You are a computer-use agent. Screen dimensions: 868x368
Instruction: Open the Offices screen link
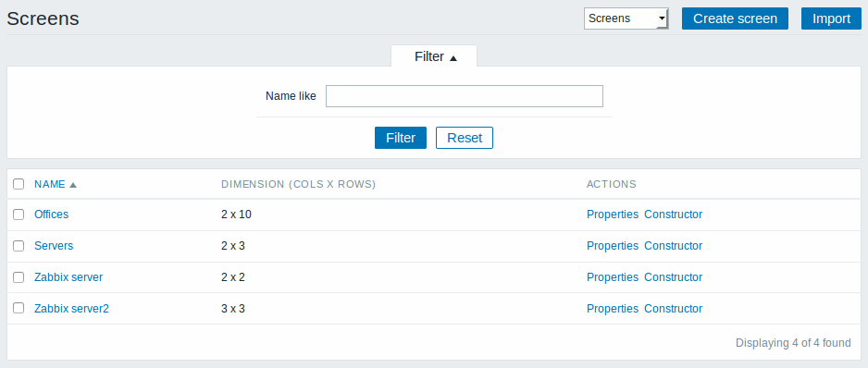tap(52, 215)
